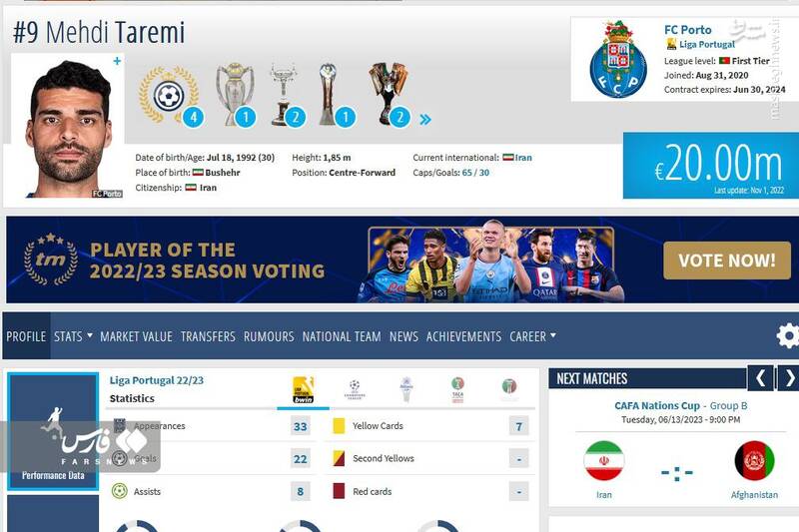The height and width of the screenshot is (532, 799).
Task: Select the Liga Portugal bwin competition icon
Action: (x=304, y=390)
